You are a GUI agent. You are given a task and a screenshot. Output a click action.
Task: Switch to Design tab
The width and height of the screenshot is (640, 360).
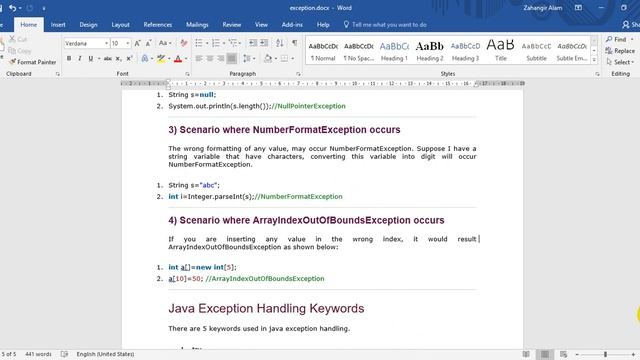[x=89, y=25]
